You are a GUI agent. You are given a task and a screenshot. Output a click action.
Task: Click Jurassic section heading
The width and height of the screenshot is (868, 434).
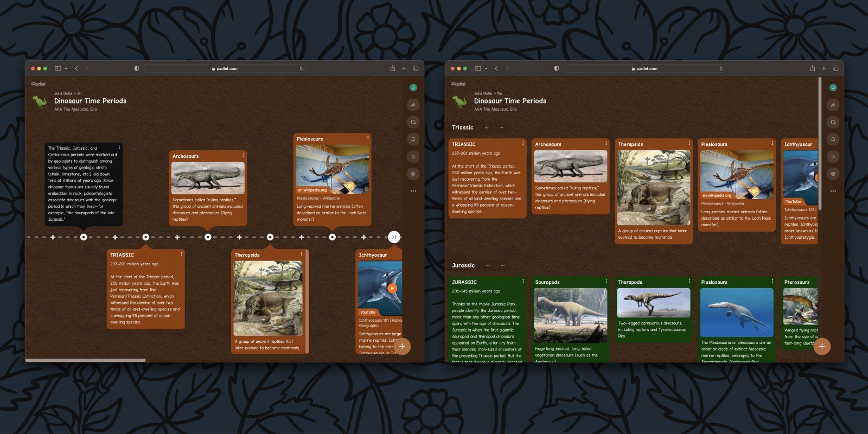pos(463,265)
